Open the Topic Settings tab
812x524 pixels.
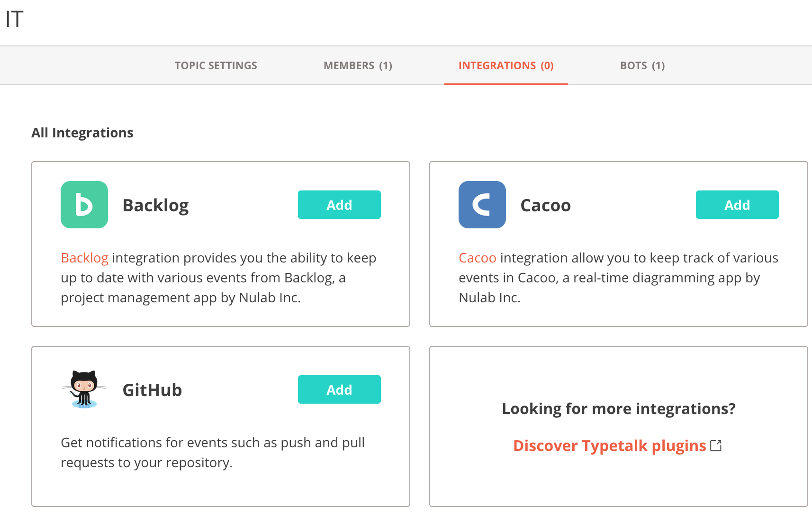(x=216, y=65)
